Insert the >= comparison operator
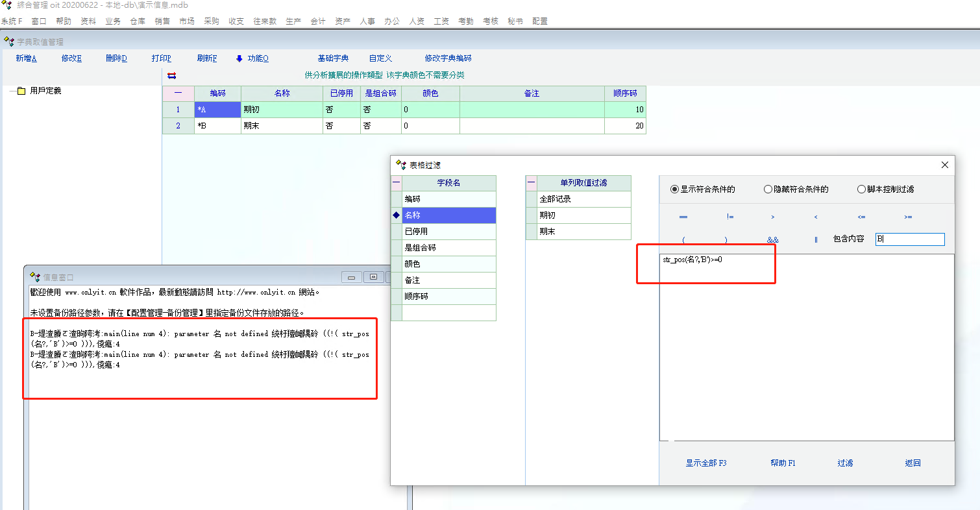The height and width of the screenshot is (510, 980). click(x=907, y=217)
